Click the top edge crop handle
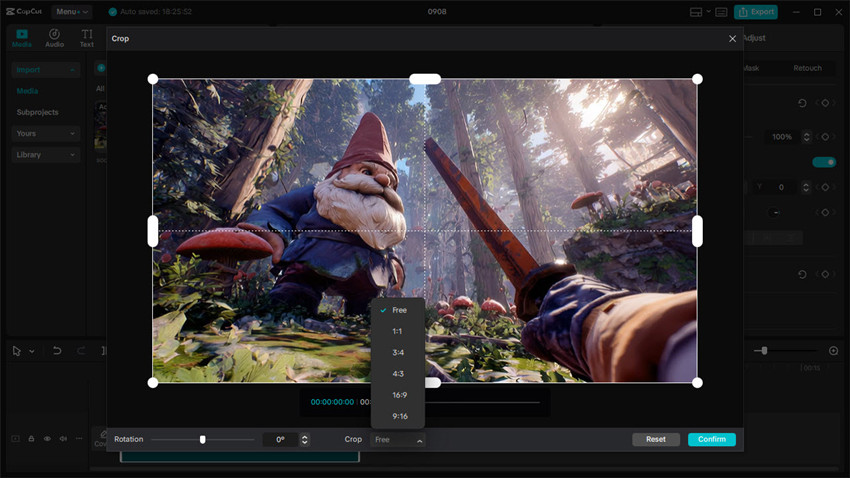The width and height of the screenshot is (850, 478). [x=425, y=79]
